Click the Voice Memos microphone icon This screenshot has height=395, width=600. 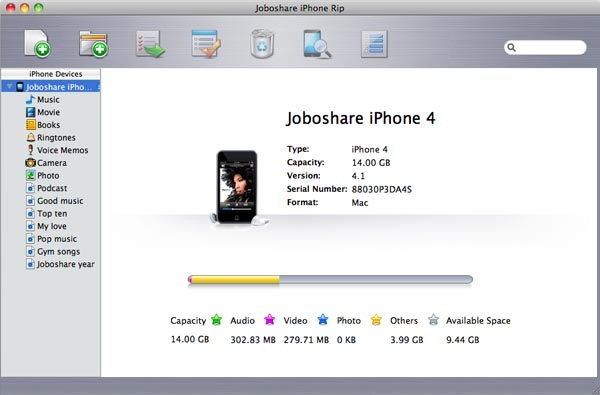click(x=30, y=150)
